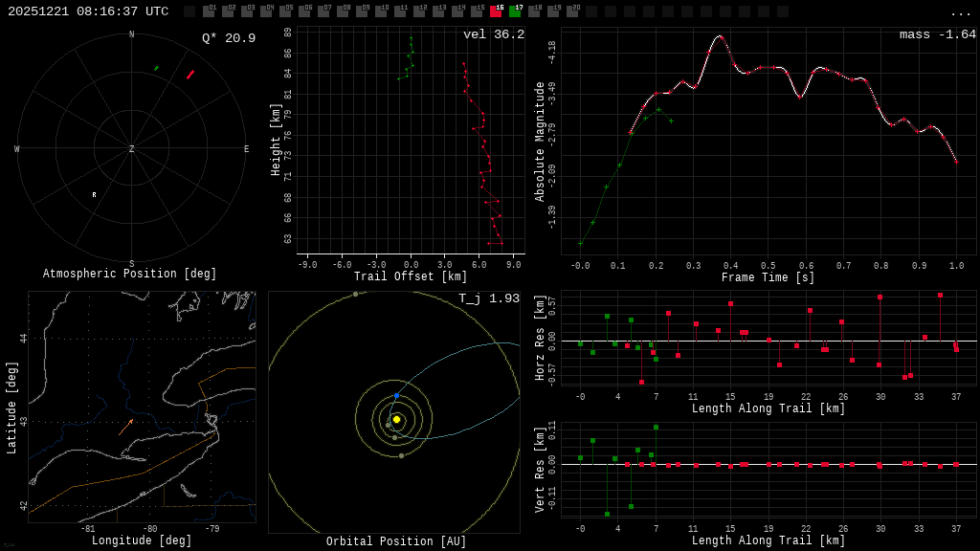Image resolution: width=980 pixels, height=551 pixels.
Task: Click the Atmospheric Position [deg] axis title
Action: (x=129, y=274)
